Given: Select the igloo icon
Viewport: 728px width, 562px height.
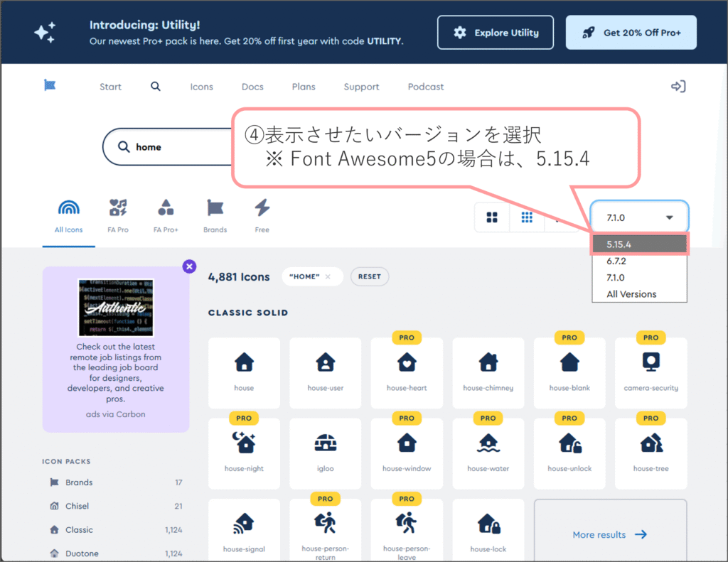Looking at the screenshot, I should pyautogui.click(x=325, y=453).
